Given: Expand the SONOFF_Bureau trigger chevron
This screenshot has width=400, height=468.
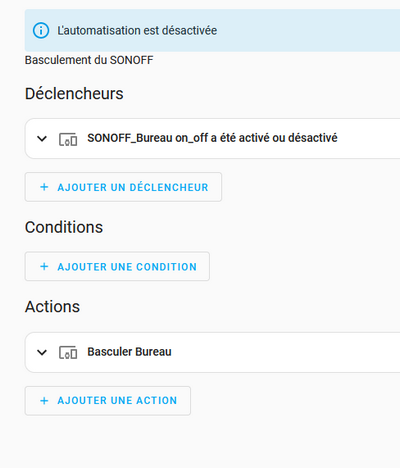Looking at the screenshot, I should point(42,138).
